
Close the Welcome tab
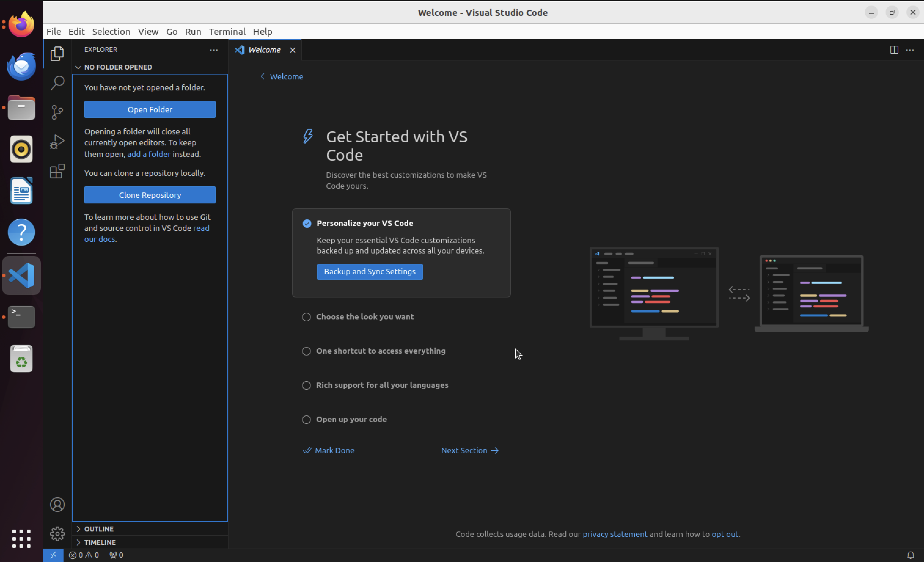click(x=292, y=50)
